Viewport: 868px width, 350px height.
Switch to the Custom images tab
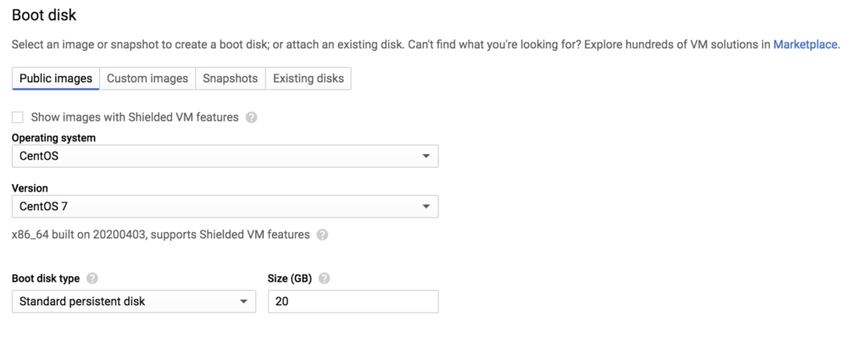[x=147, y=79]
